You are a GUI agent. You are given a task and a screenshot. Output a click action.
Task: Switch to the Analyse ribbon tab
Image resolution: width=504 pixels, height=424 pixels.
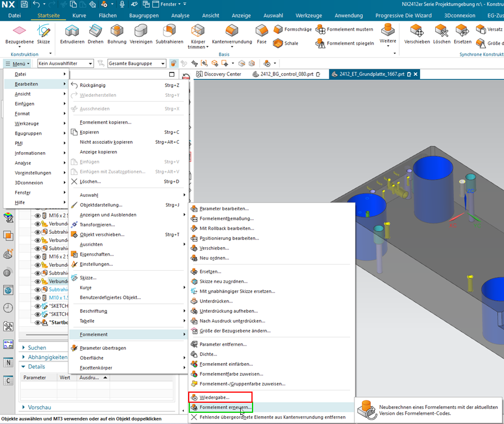pos(180,16)
